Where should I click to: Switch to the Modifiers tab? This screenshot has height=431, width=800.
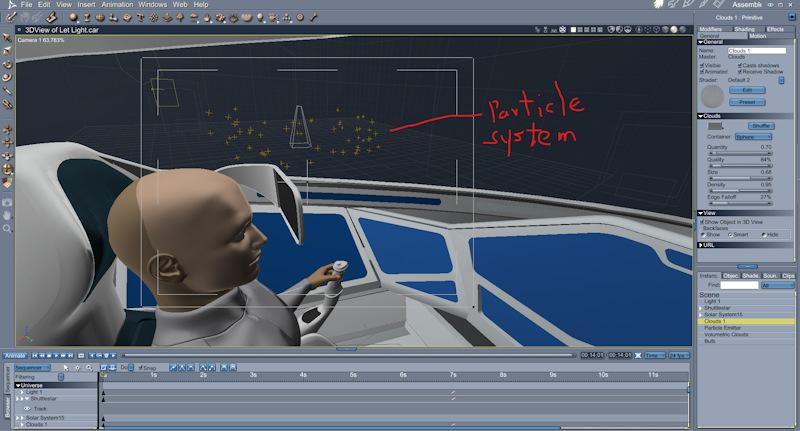[x=710, y=29]
